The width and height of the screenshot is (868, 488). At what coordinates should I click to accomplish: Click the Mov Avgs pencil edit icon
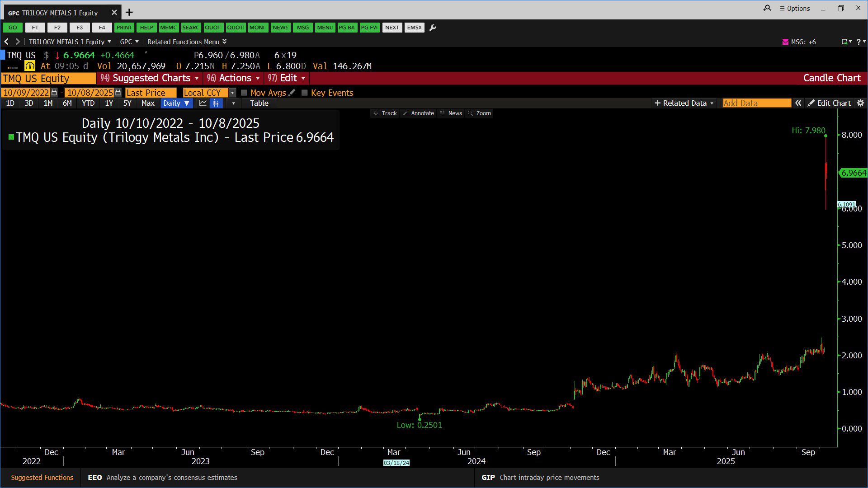[292, 93]
